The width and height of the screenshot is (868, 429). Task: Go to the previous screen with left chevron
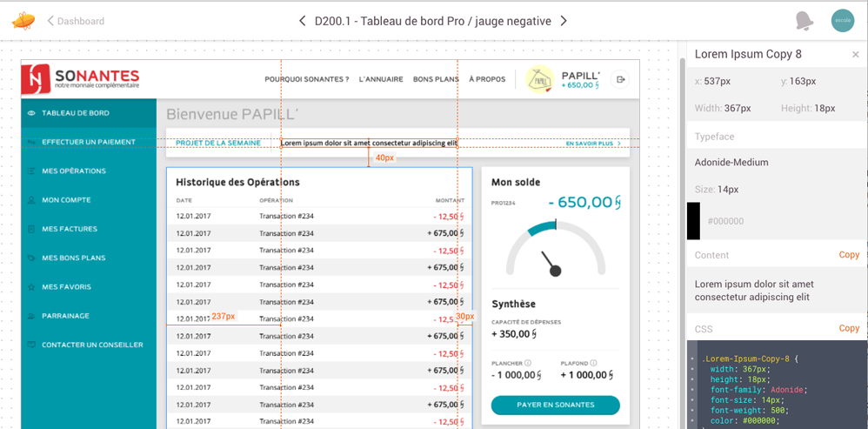[303, 21]
